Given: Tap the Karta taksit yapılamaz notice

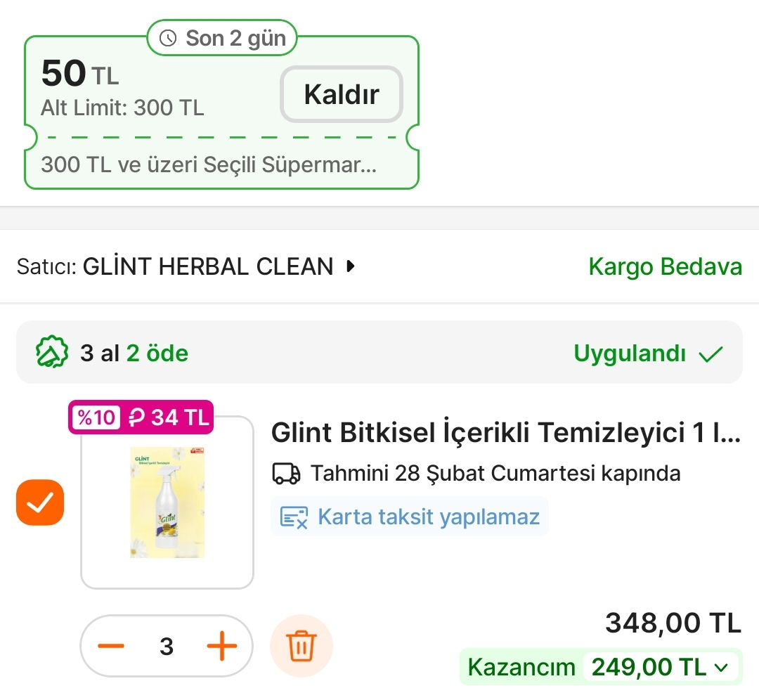Looking at the screenshot, I should tap(428, 517).
